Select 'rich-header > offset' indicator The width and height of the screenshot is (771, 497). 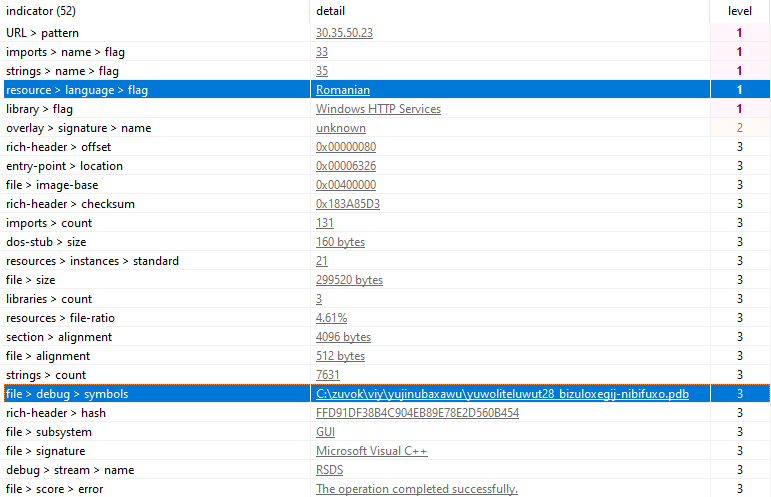[59, 147]
